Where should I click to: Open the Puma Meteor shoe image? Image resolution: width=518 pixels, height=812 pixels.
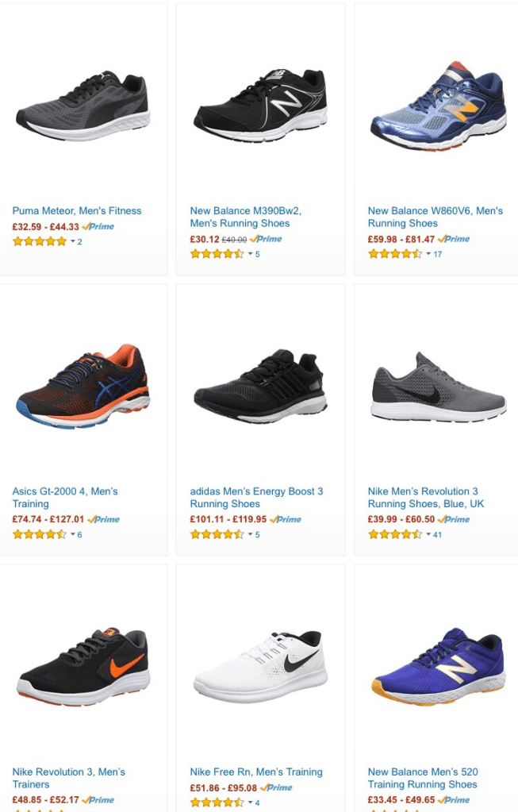pos(82,106)
